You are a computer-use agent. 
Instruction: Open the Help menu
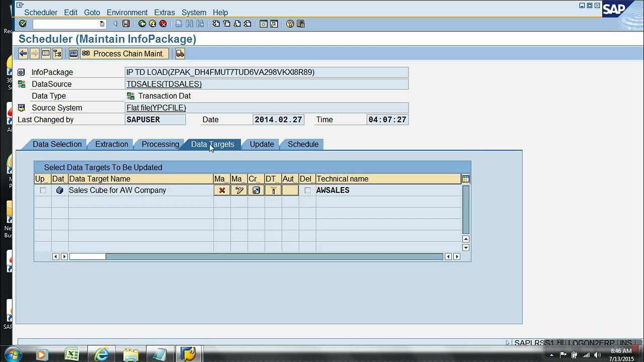tap(220, 13)
